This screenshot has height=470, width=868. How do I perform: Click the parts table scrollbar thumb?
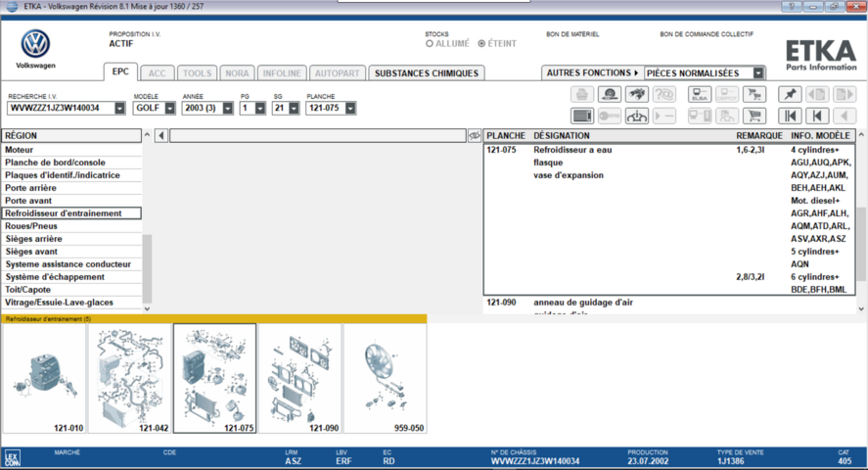click(861, 245)
